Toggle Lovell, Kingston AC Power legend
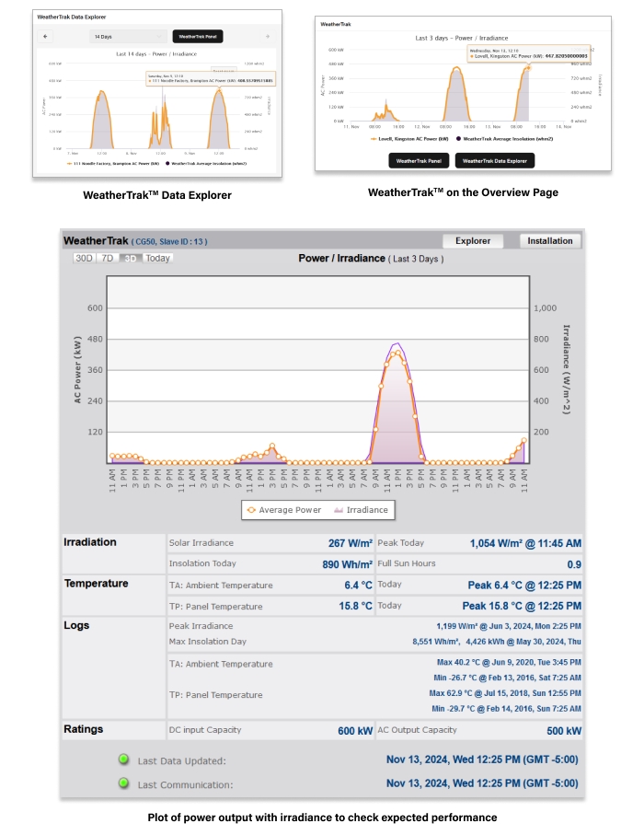 405,138
